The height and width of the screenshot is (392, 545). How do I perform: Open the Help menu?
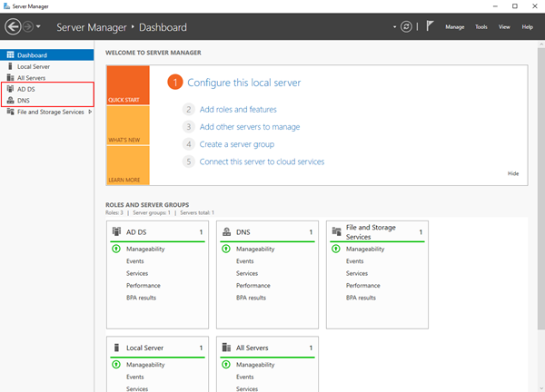click(x=527, y=26)
